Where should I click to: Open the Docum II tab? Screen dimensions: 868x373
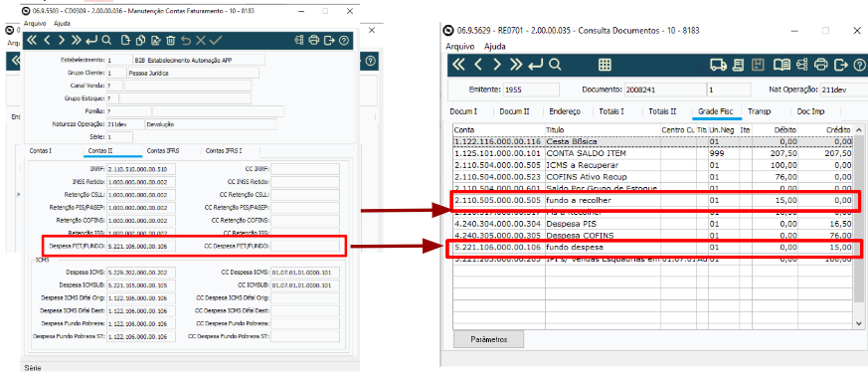[x=515, y=111]
